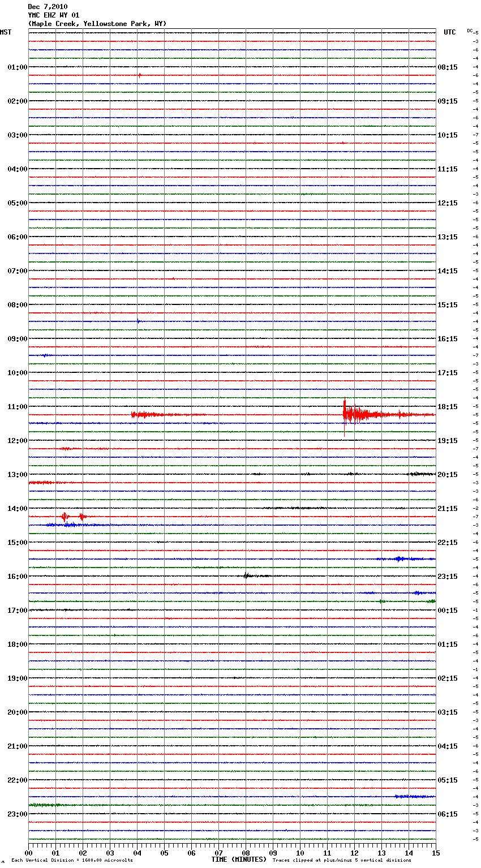Click the '12:15' UTC time label

(x=448, y=203)
